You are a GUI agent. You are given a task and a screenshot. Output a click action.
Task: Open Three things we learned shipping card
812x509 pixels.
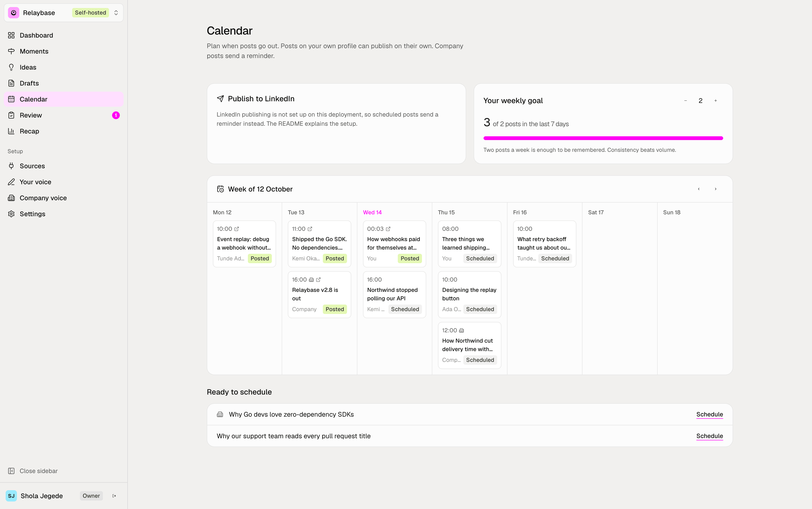tap(469, 244)
